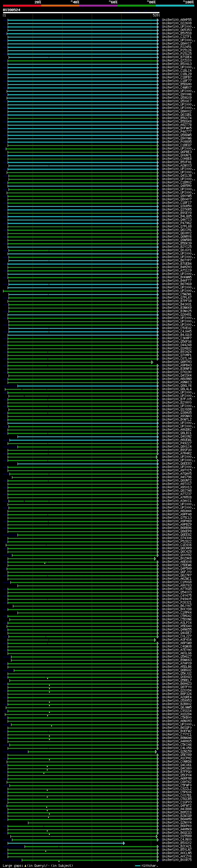This screenshot has height=868, width=197.
Task: Click the query end position 528
Action: (x=155, y=15)
